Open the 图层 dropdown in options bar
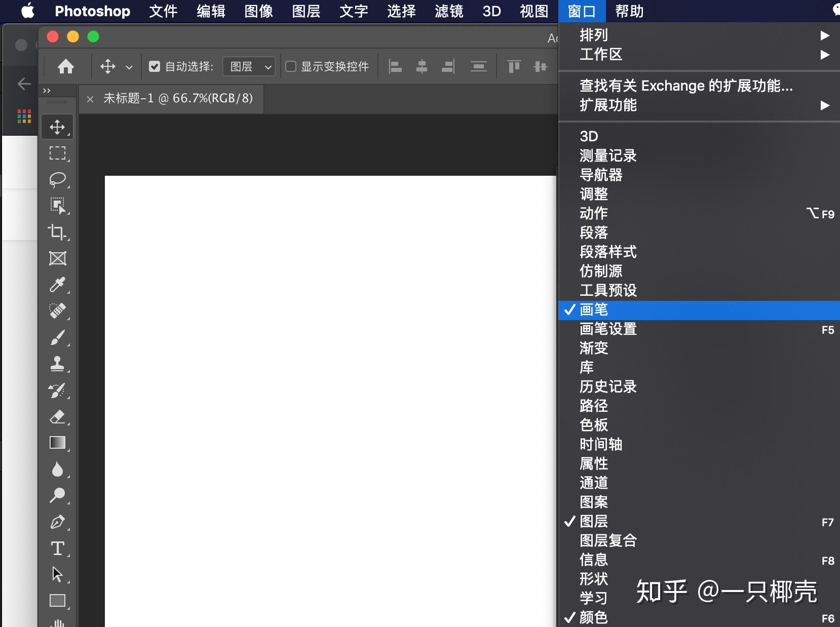 coord(249,66)
